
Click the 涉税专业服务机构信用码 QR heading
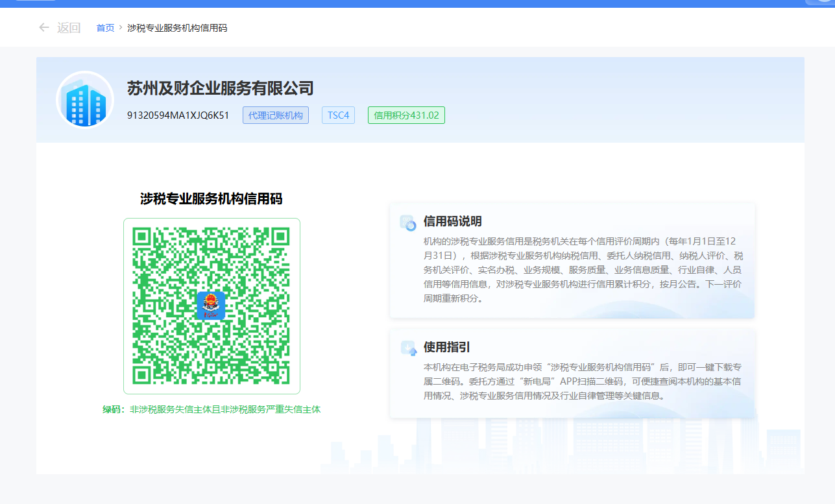click(x=212, y=199)
